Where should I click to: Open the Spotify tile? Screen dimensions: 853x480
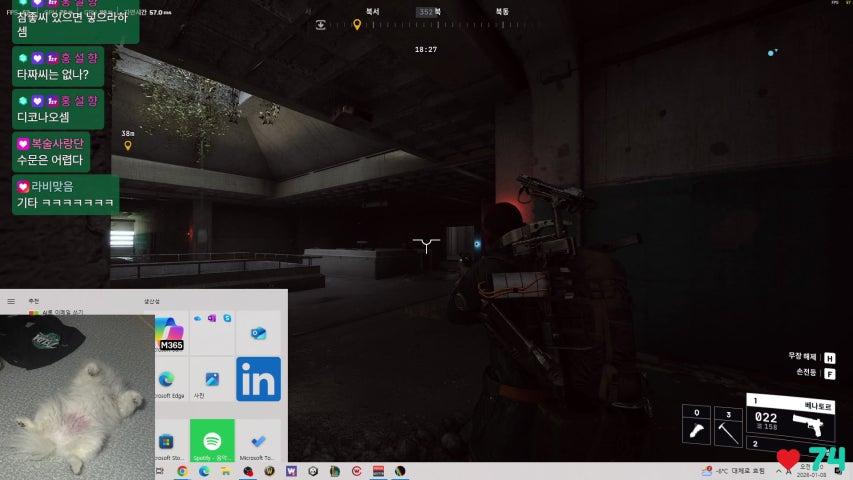[x=212, y=440]
